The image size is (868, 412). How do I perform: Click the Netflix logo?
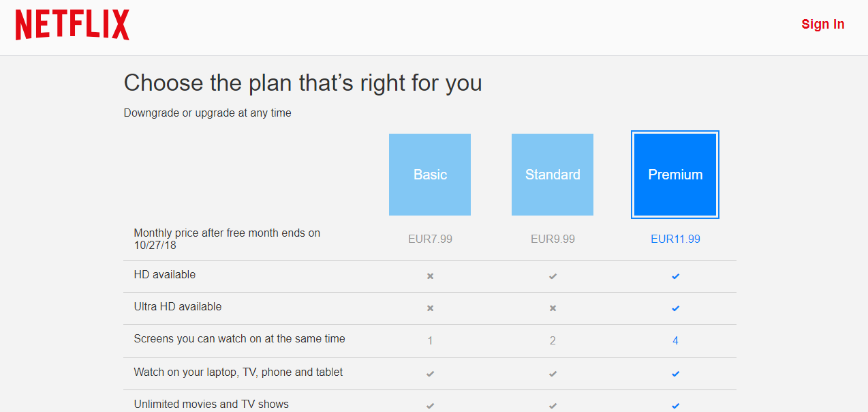72,25
